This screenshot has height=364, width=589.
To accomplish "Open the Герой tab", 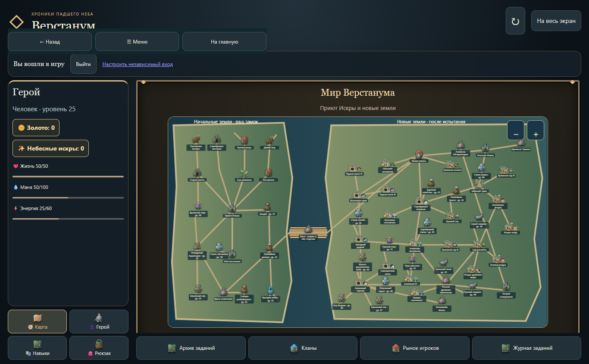I will (99, 322).
